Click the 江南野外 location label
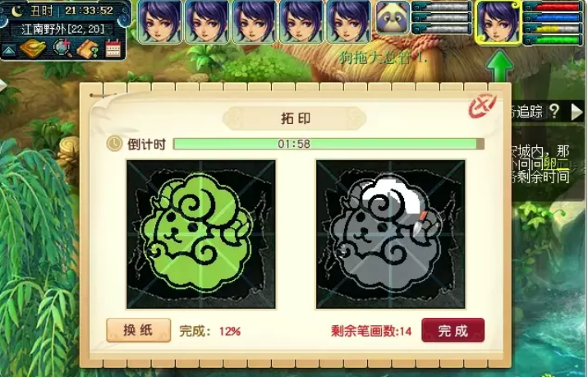588x377 pixels. point(62,29)
